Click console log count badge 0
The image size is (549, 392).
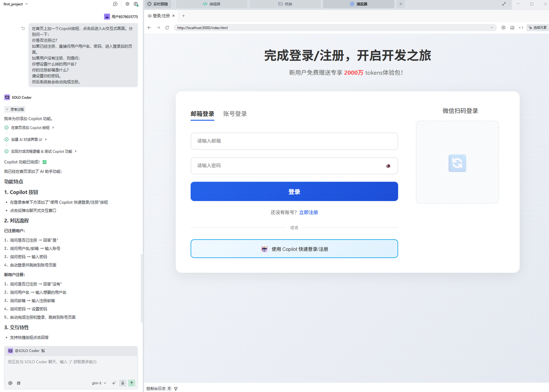[x=169, y=389]
